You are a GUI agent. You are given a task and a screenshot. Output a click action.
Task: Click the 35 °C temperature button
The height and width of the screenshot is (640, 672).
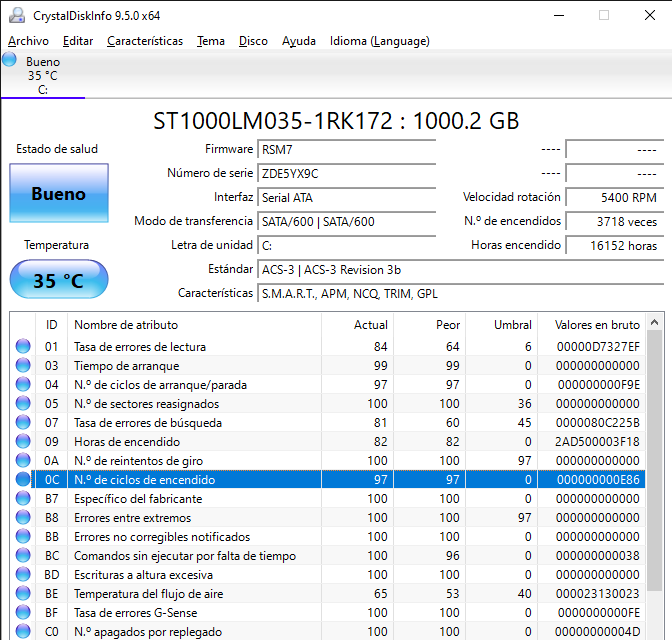(x=58, y=280)
